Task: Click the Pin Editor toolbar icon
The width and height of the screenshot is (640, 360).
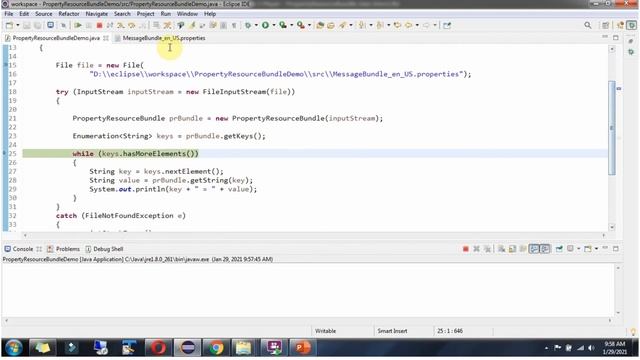Action: pyautogui.click(x=447, y=25)
